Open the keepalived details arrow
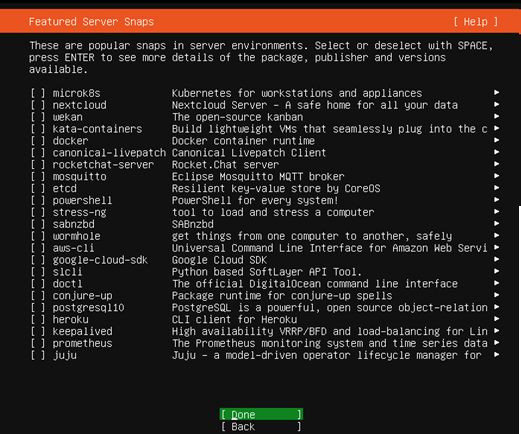Viewport: 521px width, 434px height. point(496,331)
